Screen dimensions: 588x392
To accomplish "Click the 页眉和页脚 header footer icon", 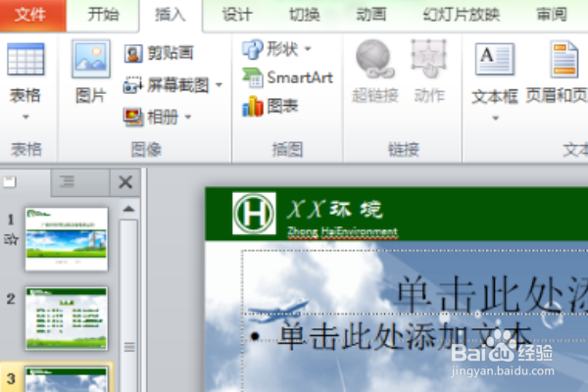I will point(564,59).
